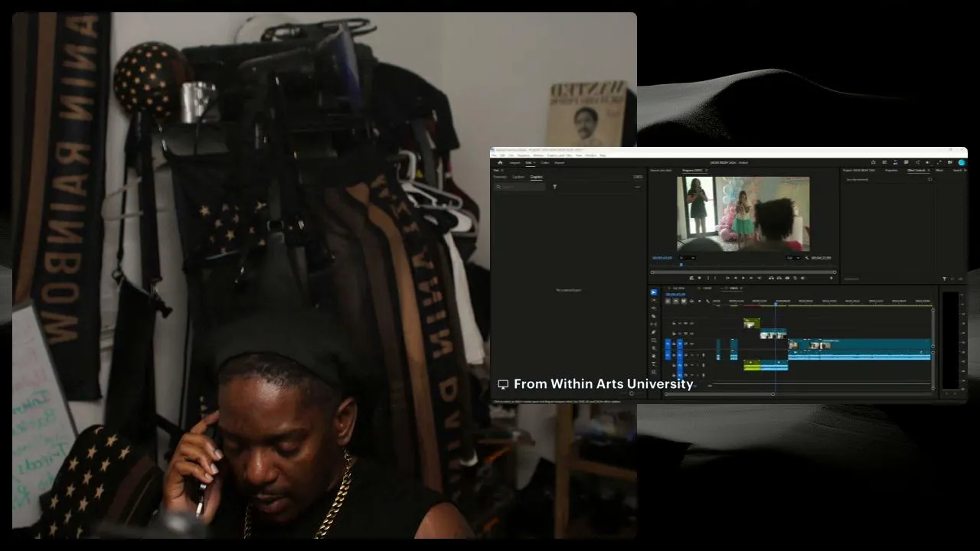Click the Lift button in Program monitor
The height and width of the screenshot is (551, 980).
(770, 278)
